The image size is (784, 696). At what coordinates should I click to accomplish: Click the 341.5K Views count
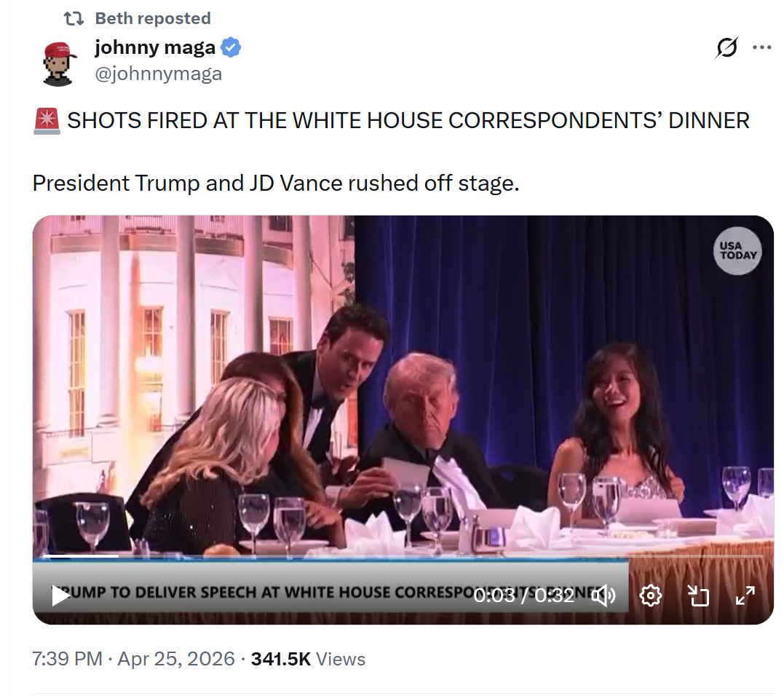308,659
